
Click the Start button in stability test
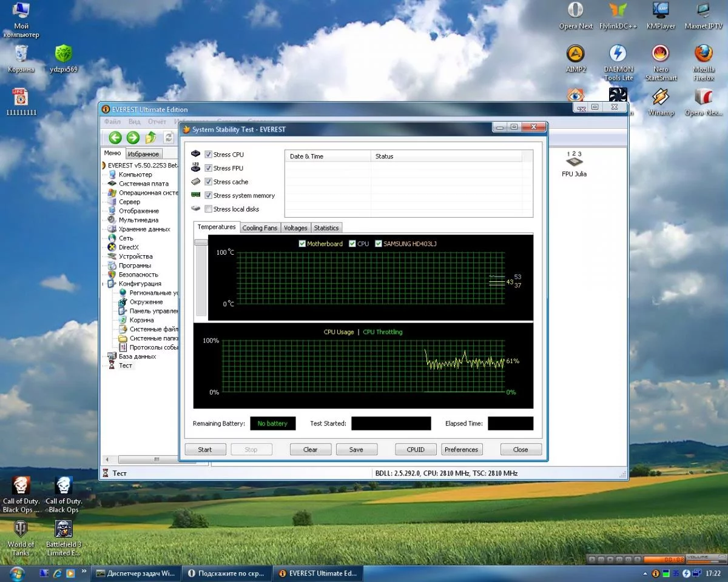click(205, 449)
